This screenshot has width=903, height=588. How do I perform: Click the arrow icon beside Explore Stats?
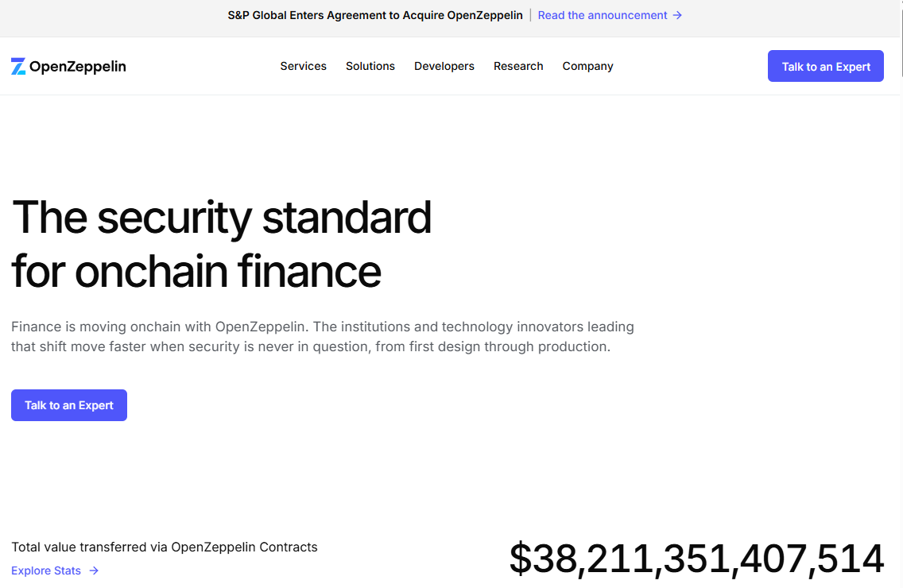[x=94, y=571]
